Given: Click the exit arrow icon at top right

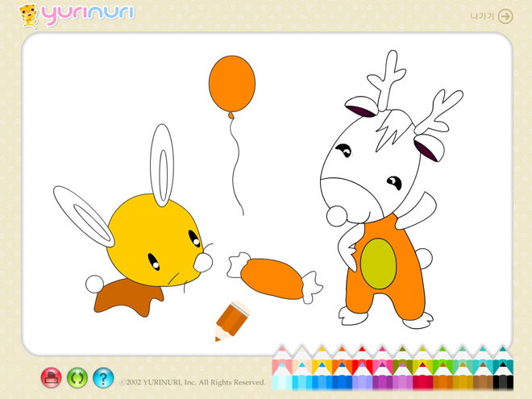Looking at the screenshot, I should click(x=505, y=16).
